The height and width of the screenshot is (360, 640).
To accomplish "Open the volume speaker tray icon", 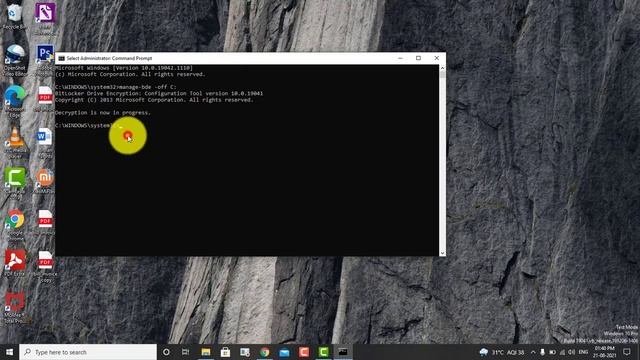I will pos(571,352).
